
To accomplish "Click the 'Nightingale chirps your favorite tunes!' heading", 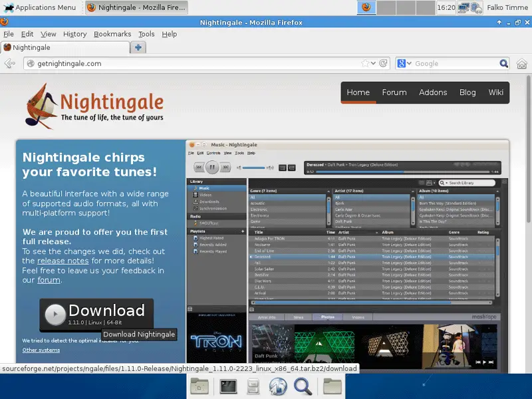I will click(x=90, y=164).
